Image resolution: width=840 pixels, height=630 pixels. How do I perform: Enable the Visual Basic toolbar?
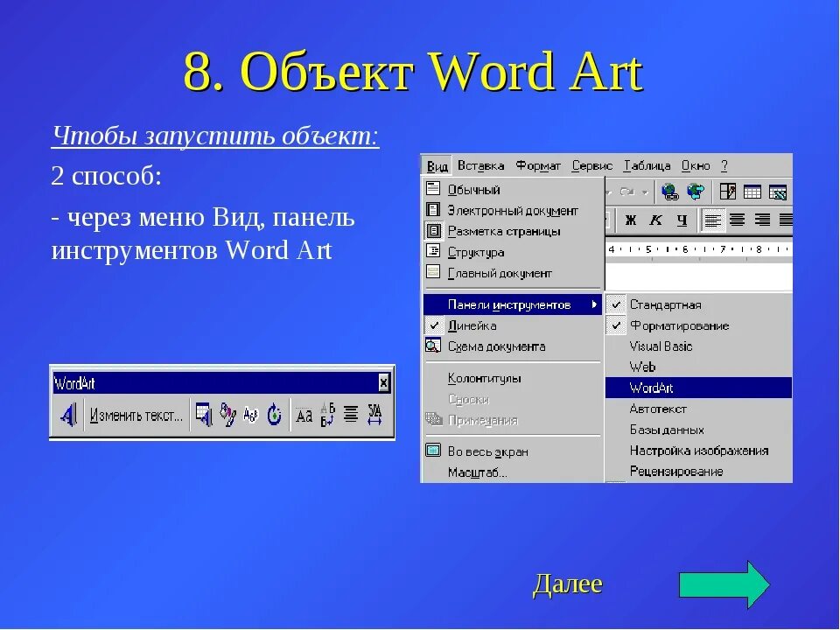(698, 346)
